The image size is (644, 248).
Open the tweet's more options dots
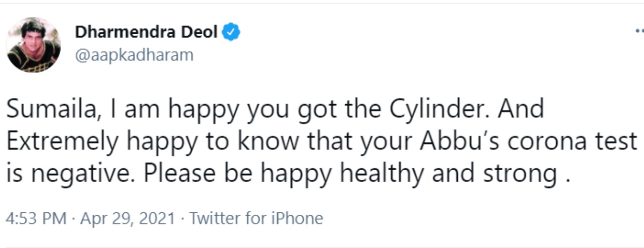pyautogui.click(x=639, y=31)
